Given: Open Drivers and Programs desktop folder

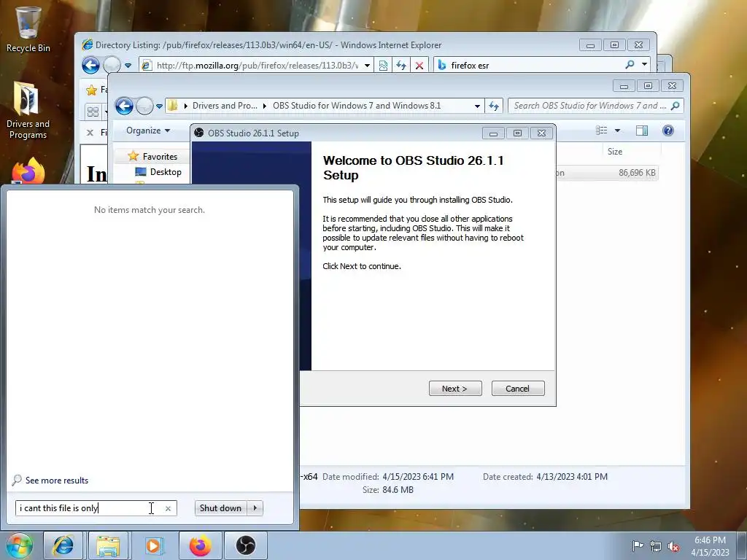Looking at the screenshot, I should pos(28,111).
